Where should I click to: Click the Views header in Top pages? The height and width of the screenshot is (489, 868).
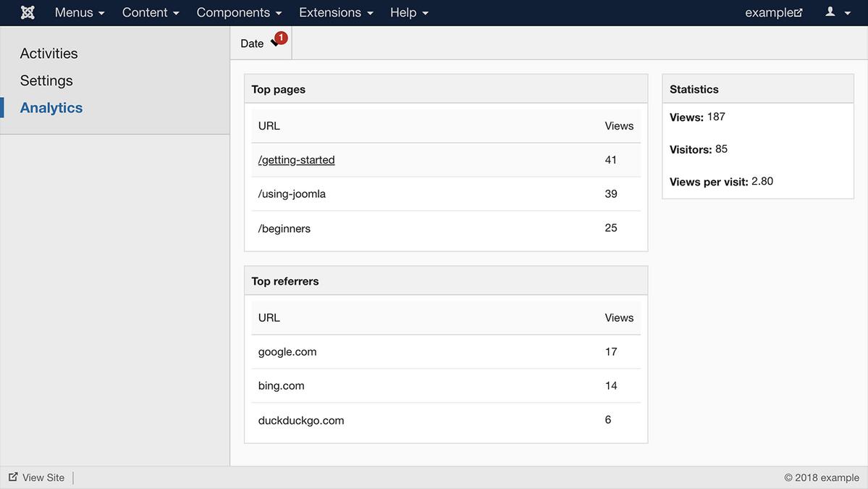click(x=619, y=125)
